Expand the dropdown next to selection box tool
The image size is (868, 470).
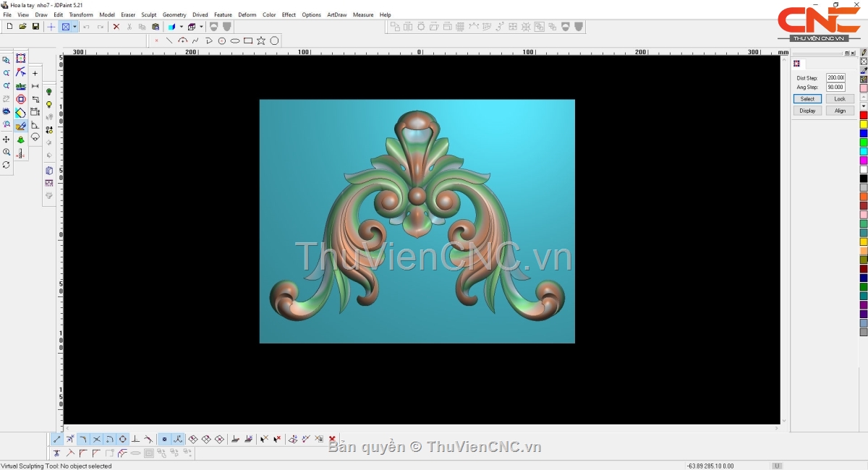pyautogui.click(x=75, y=27)
